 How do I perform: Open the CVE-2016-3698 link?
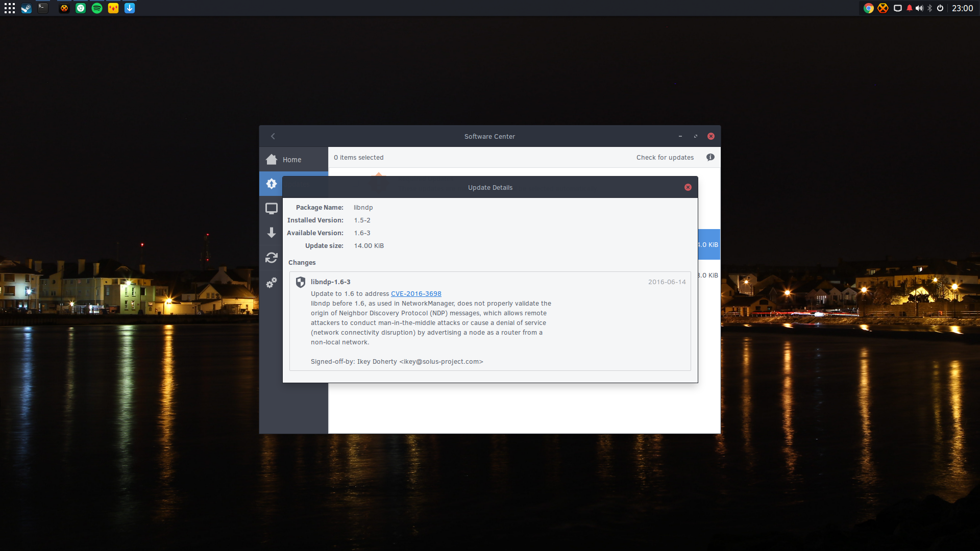[x=416, y=294]
